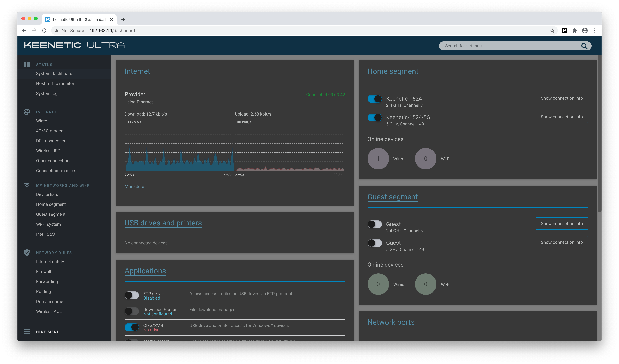Click the Keenetic extension icon in toolbar
Viewport: 619px width, 364px height.
coord(565,30)
